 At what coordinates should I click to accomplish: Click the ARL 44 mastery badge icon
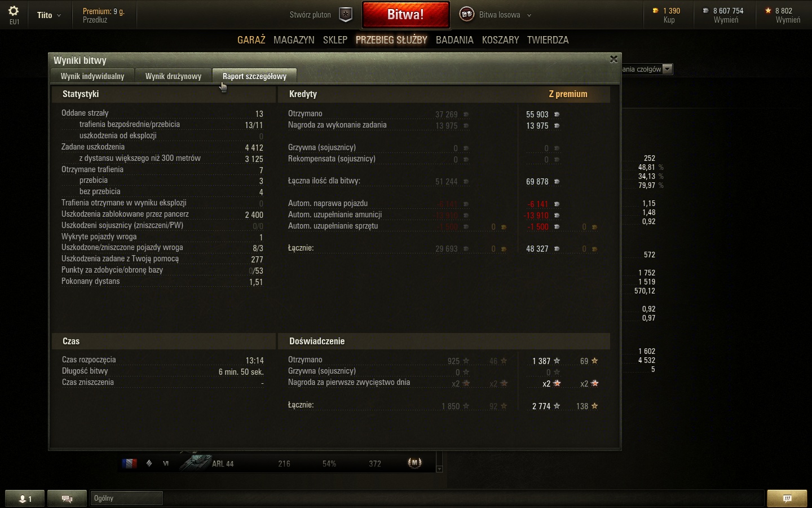coord(414,463)
